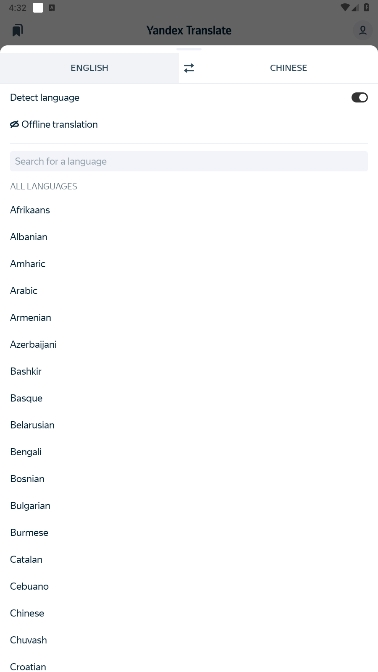
Task: Select Bengali from the list
Action: tap(189, 452)
